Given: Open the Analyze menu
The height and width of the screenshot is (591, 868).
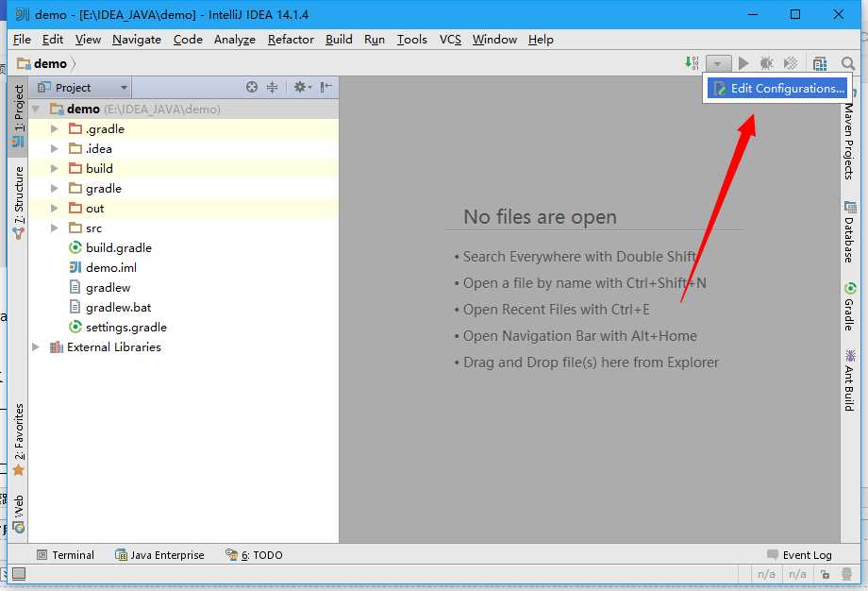Looking at the screenshot, I should pos(235,40).
